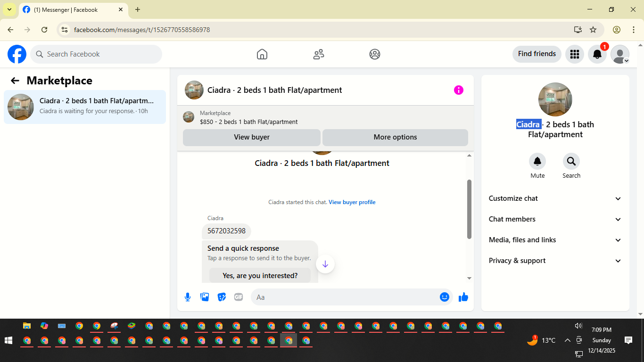The height and width of the screenshot is (362, 644).
Task: Click the More options button
Action: pyautogui.click(x=395, y=137)
